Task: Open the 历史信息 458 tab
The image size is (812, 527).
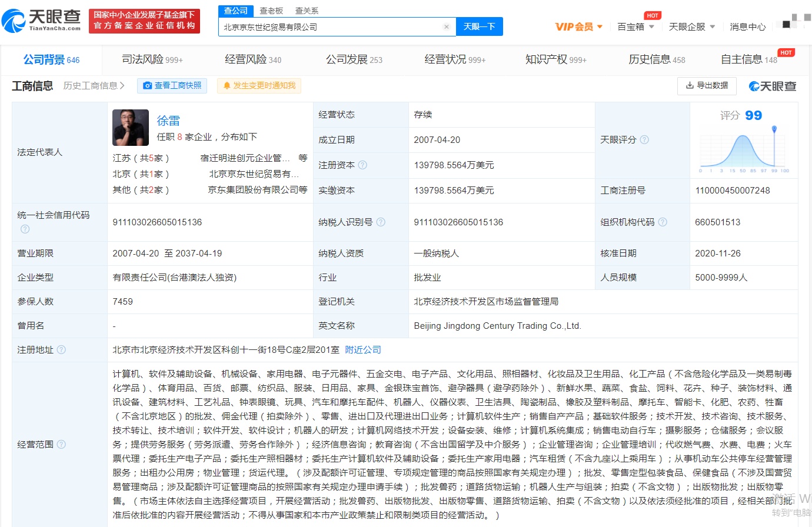Action: click(x=657, y=60)
